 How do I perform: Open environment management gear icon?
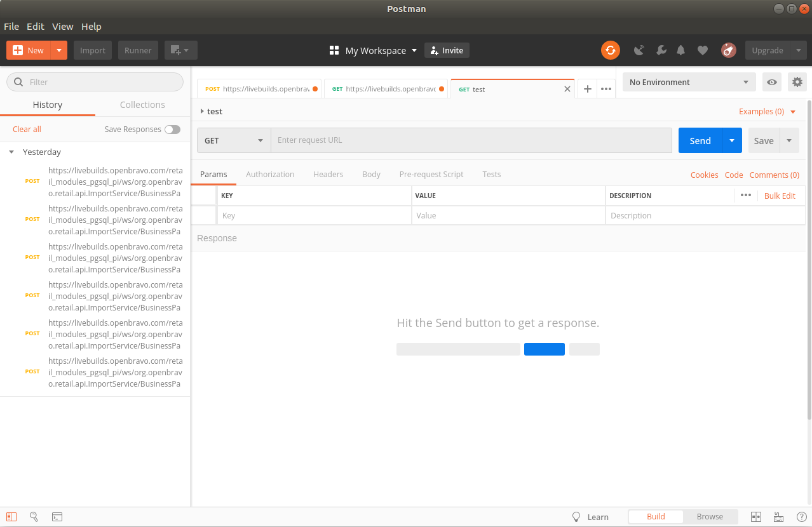(x=796, y=82)
